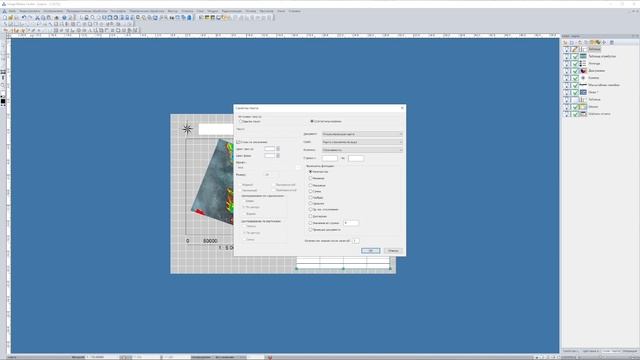Image resolution: width=640 pixels, height=360 pixels.
Task: Open the Справка menu
Action: pyautogui.click(x=294, y=11)
